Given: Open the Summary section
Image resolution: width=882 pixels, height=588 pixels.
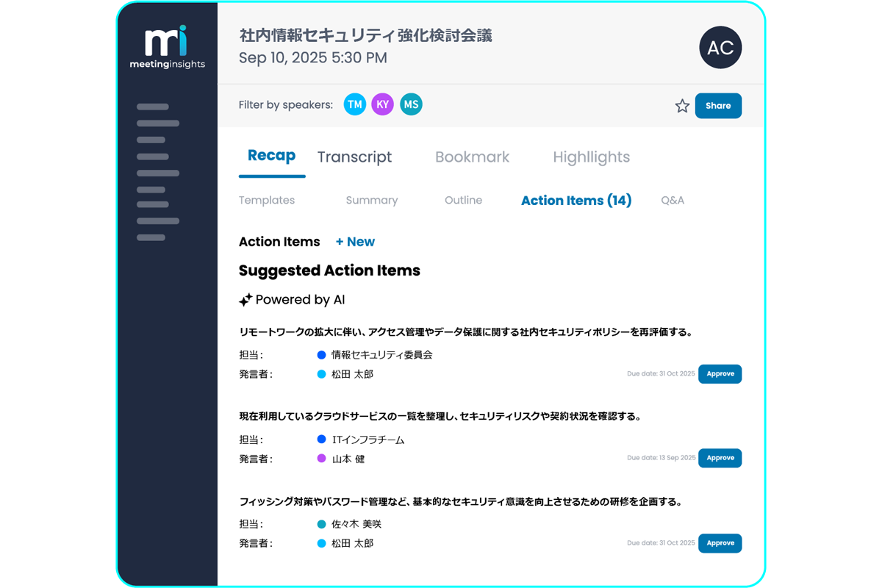Looking at the screenshot, I should tap(372, 200).
